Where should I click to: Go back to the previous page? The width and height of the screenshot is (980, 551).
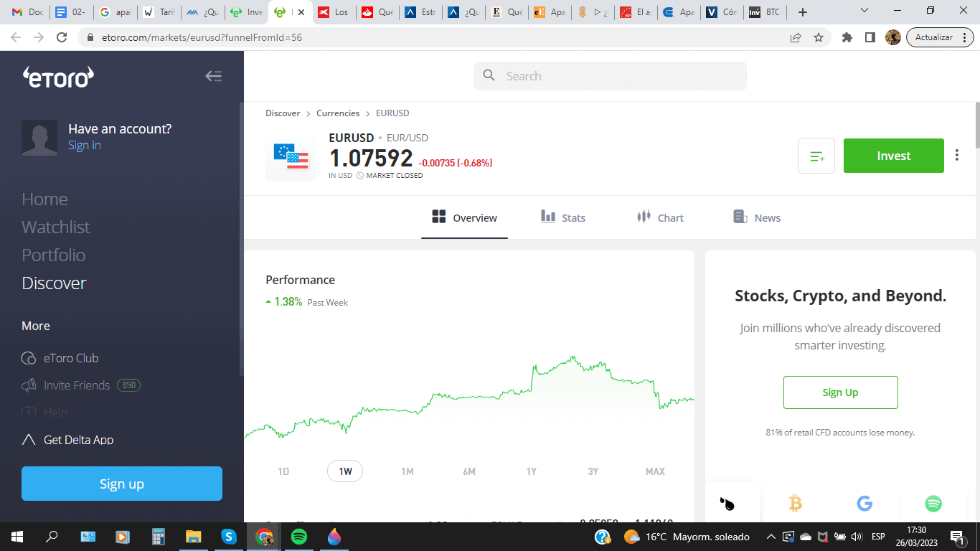[x=16, y=37]
